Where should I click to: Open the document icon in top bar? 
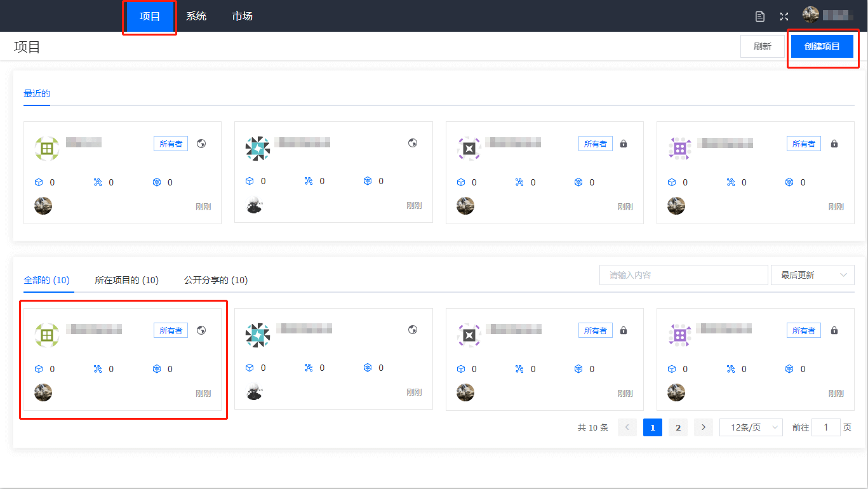pyautogui.click(x=760, y=17)
